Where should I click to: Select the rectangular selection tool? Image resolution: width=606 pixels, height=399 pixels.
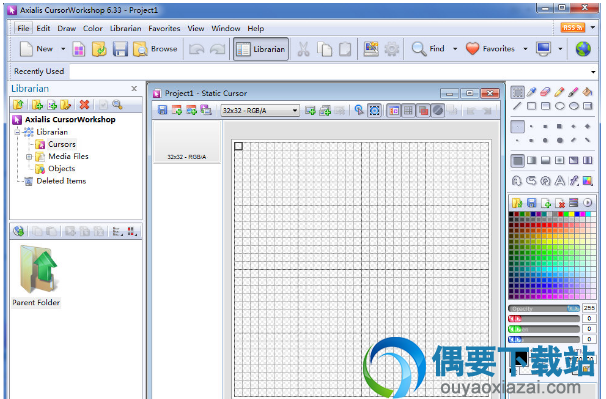[x=517, y=92]
